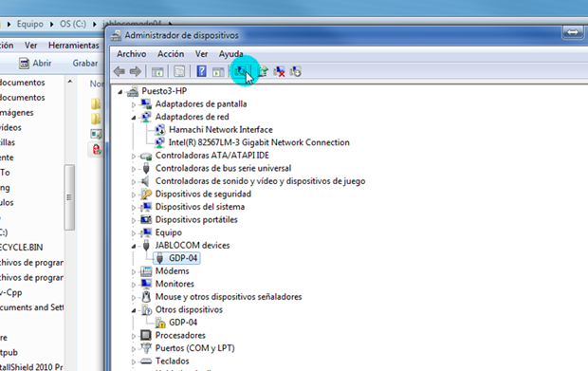Open Herramientas menu in Explorer window

click(x=74, y=46)
